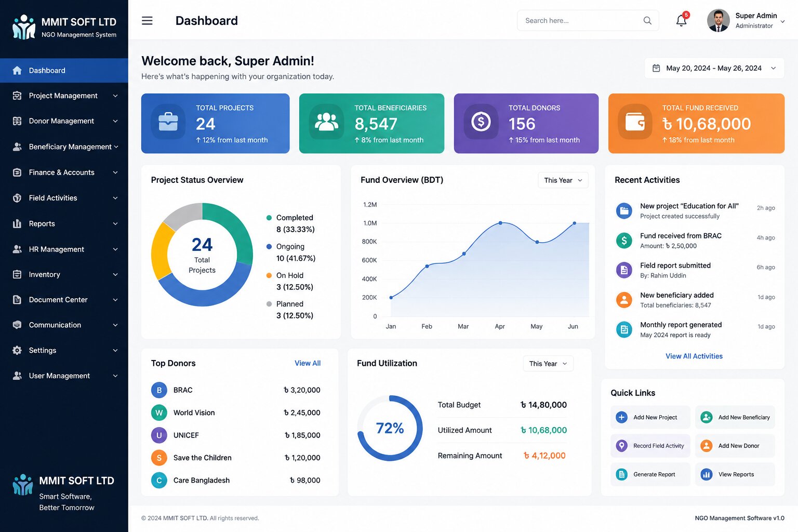Click the Utilized Amount value 10,68,000
The height and width of the screenshot is (532, 798).
[543, 430]
